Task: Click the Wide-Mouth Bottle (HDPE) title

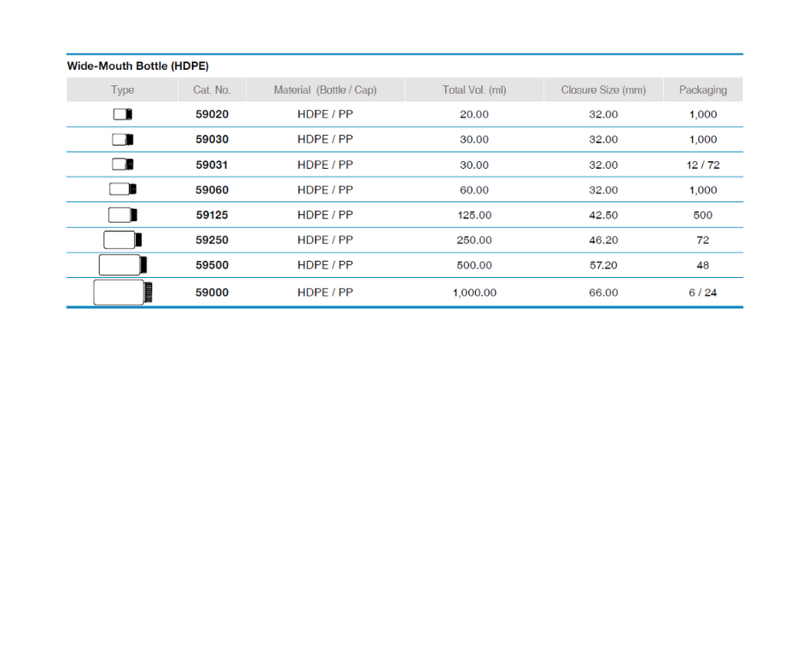Action: (x=138, y=66)
